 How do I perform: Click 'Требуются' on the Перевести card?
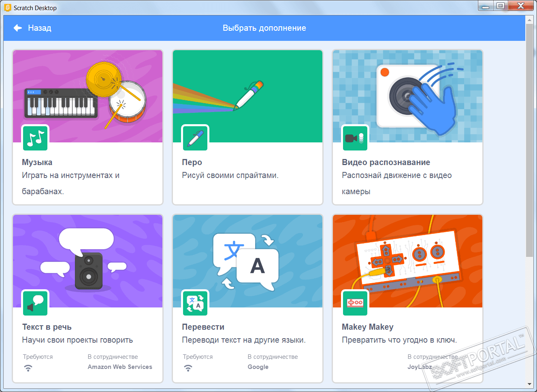(198, 357)
